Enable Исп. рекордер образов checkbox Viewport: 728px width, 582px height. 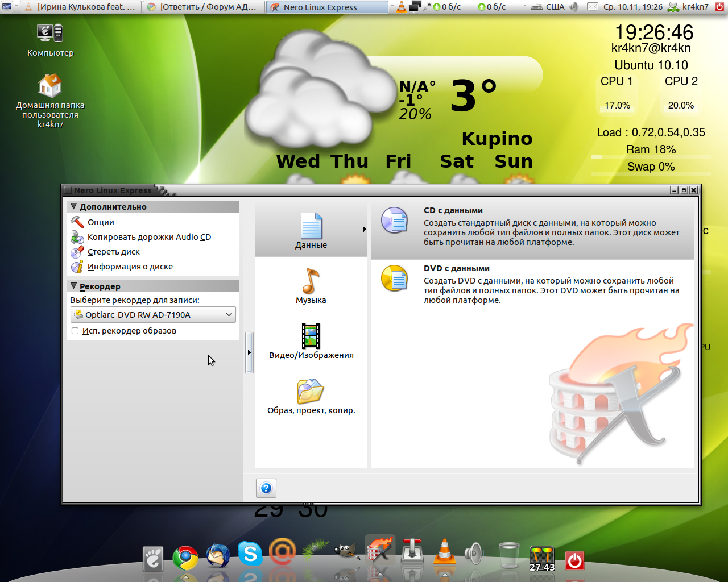pyautogui.click(x=75, y=331)
